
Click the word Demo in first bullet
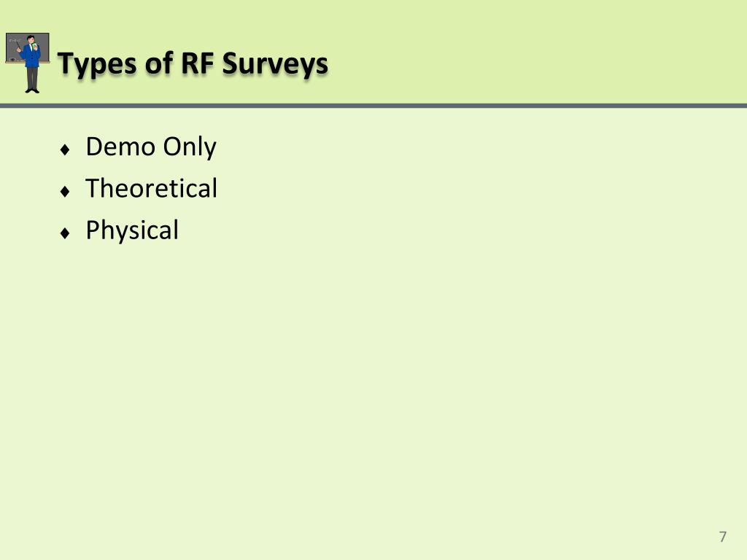point(120,146)
